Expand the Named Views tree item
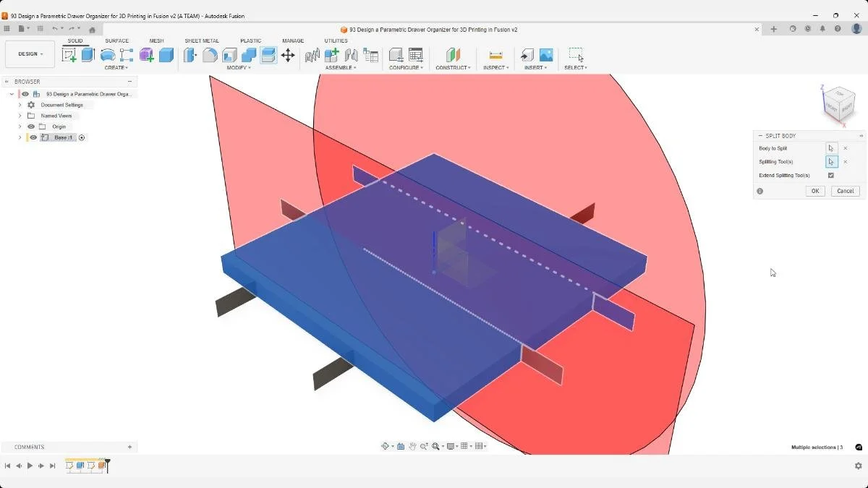The height and width of the screenshot is (488, 868). pyautogui.click(x=20, y=115)
